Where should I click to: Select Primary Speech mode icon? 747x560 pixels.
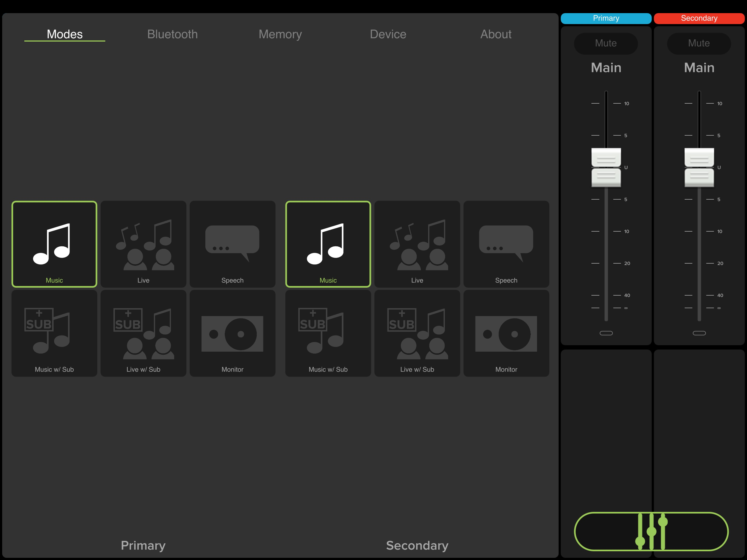[232, 244]
